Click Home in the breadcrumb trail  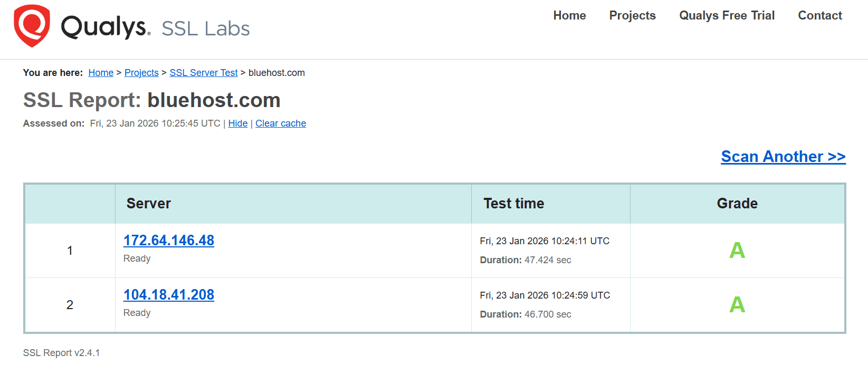click(100, 72)
